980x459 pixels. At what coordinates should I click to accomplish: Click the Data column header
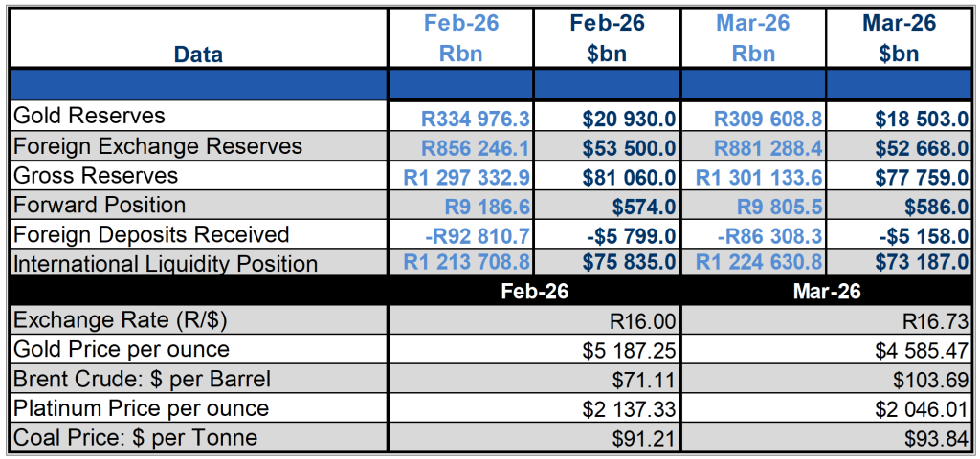tap(198, 55)
